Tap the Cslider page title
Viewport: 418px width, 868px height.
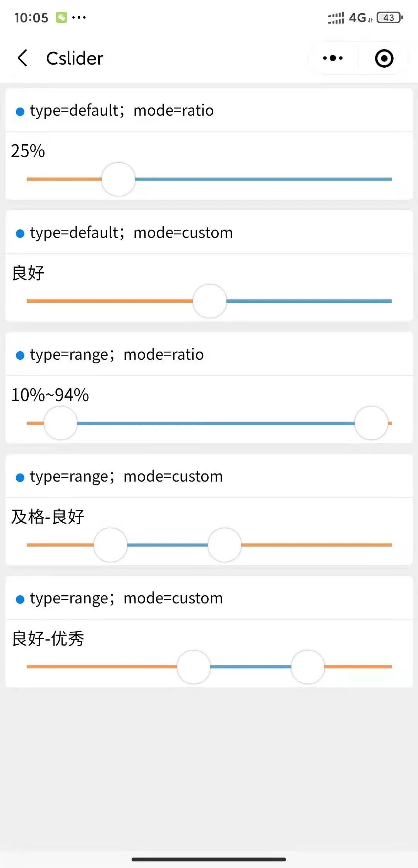[x=75, y=58]
